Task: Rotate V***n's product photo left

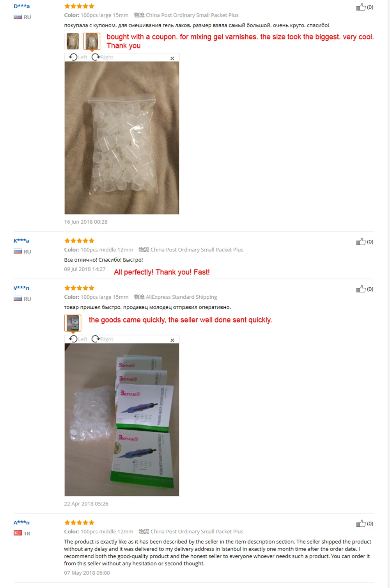Action: tap(78, 339)
